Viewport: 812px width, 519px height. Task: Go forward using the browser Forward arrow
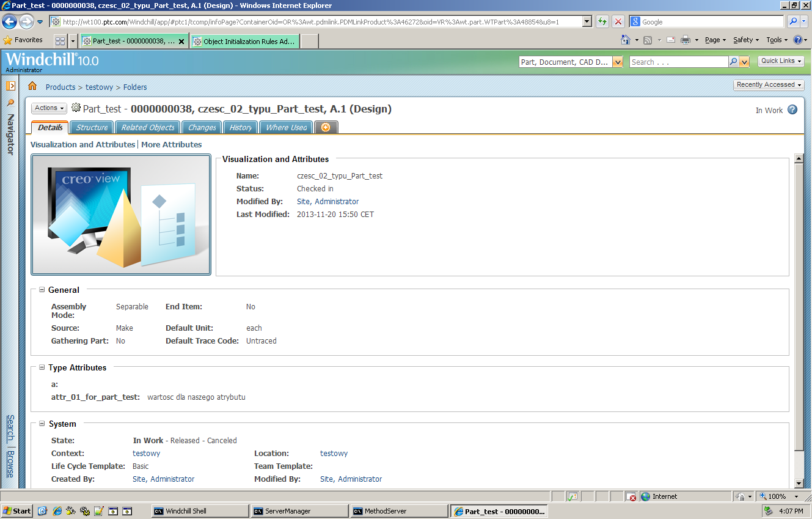click(x=26, y=22)
